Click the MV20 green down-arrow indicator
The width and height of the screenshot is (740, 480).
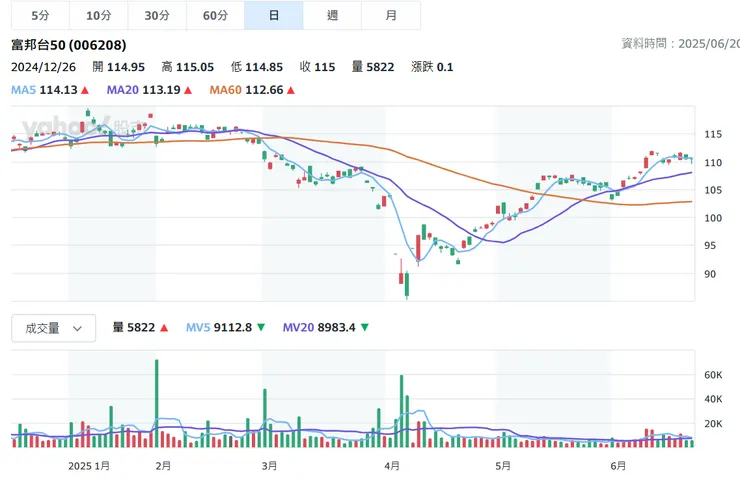pos(364,327)
